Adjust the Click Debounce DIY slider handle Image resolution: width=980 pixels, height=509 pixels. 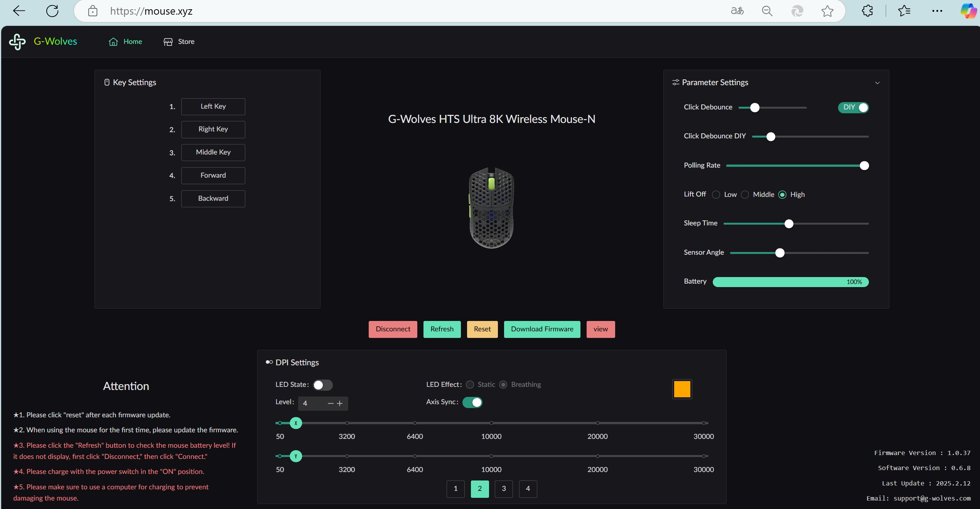pyautogui.click(x=771, y=136)
